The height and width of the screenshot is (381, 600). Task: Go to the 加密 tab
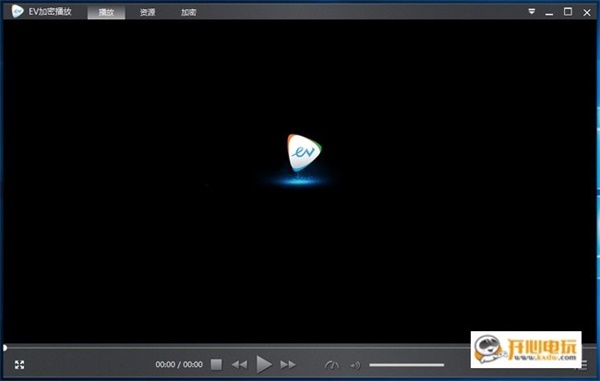tap(188, 12)
